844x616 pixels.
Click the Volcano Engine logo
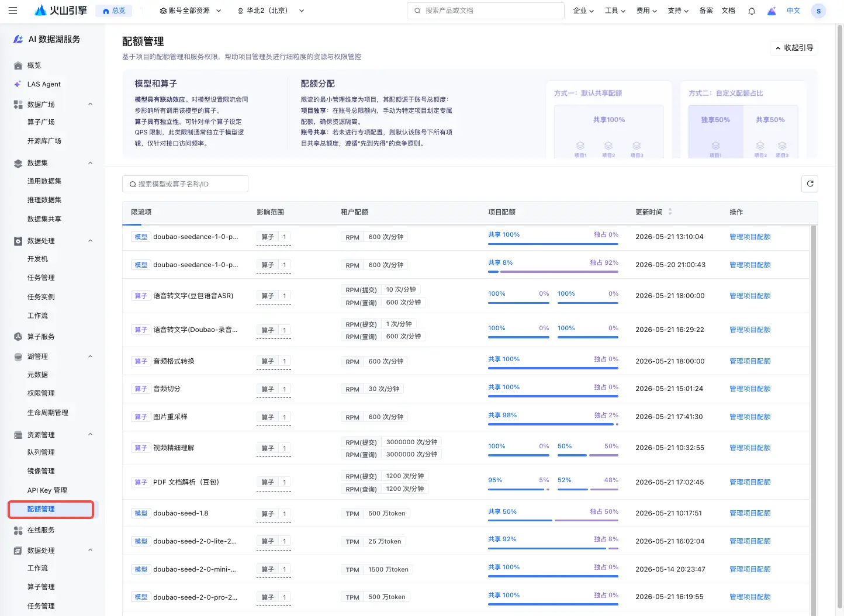[x=61, y=11]
